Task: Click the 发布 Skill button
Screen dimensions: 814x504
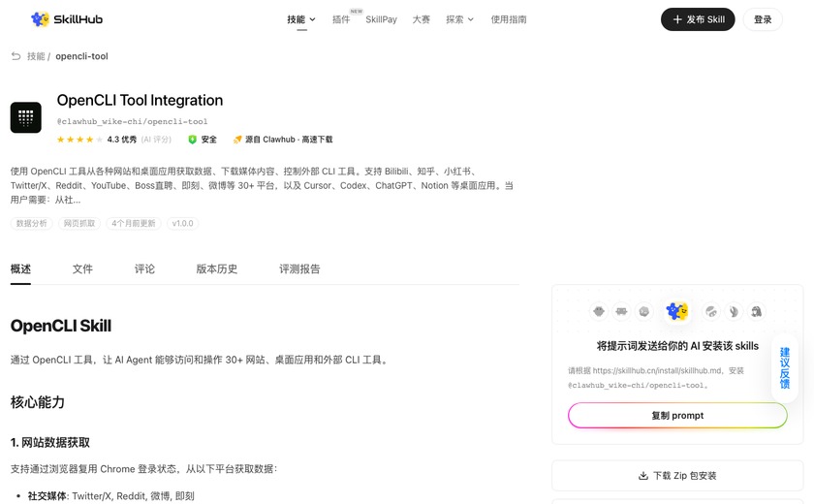Action: pyautogui.click(x=698, y=19)
